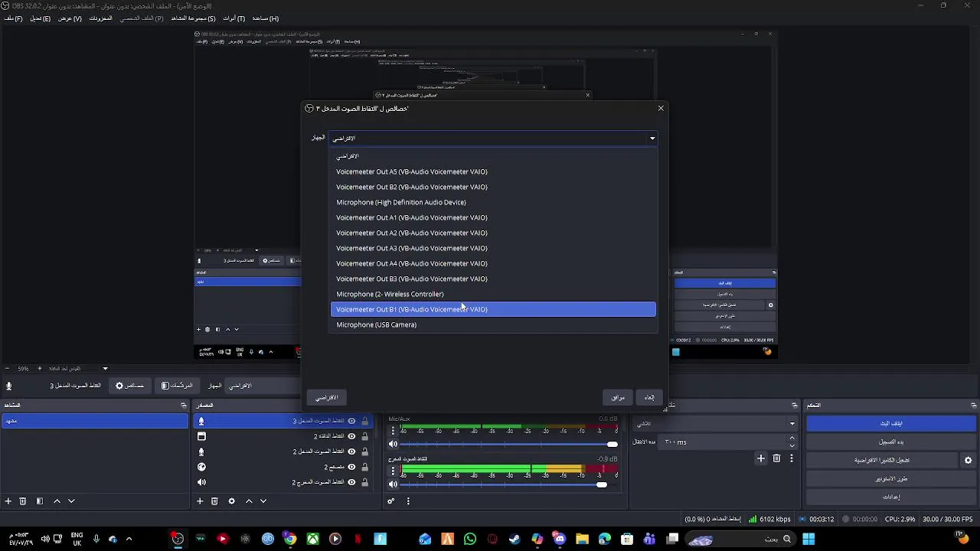The image size is (980, 551).
Task: Open preview zoom percentage dropdown
Action: pos(105,369)
